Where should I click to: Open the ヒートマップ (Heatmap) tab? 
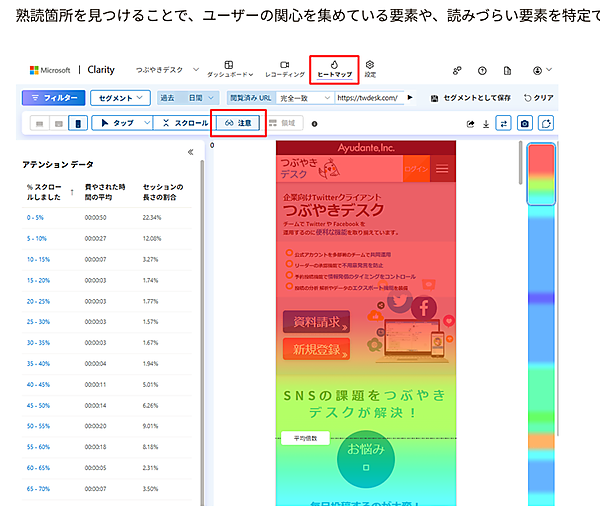[334, 69]
